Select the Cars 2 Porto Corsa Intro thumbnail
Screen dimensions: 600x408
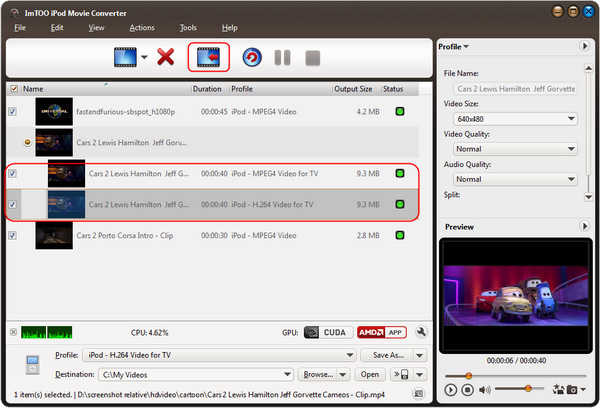54,235
